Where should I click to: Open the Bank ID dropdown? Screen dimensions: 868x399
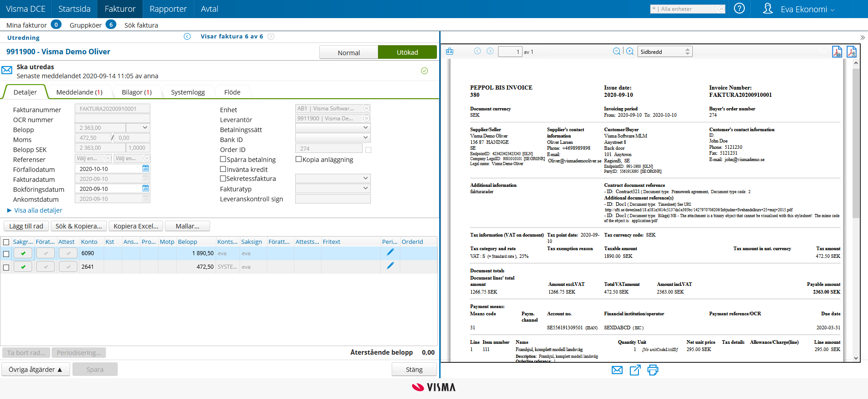[333, 138]
